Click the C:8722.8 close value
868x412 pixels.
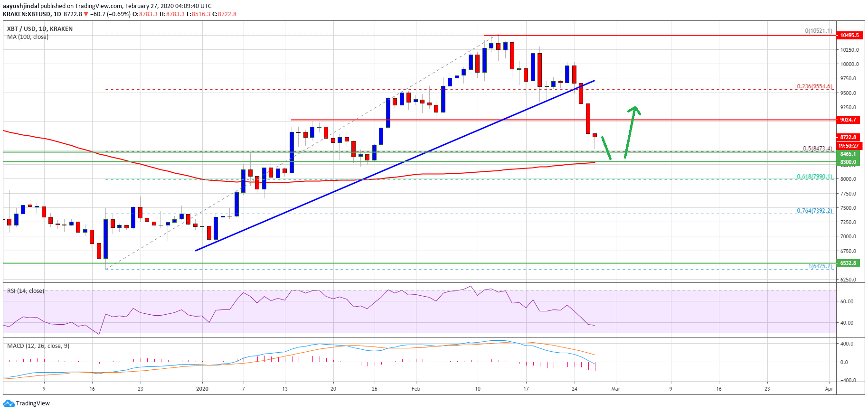coord(224,14)
